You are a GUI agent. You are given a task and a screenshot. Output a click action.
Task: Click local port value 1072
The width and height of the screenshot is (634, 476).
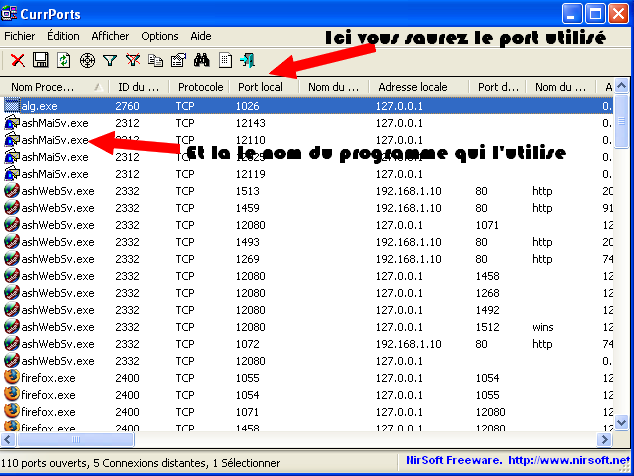click(x=247, y=344)
